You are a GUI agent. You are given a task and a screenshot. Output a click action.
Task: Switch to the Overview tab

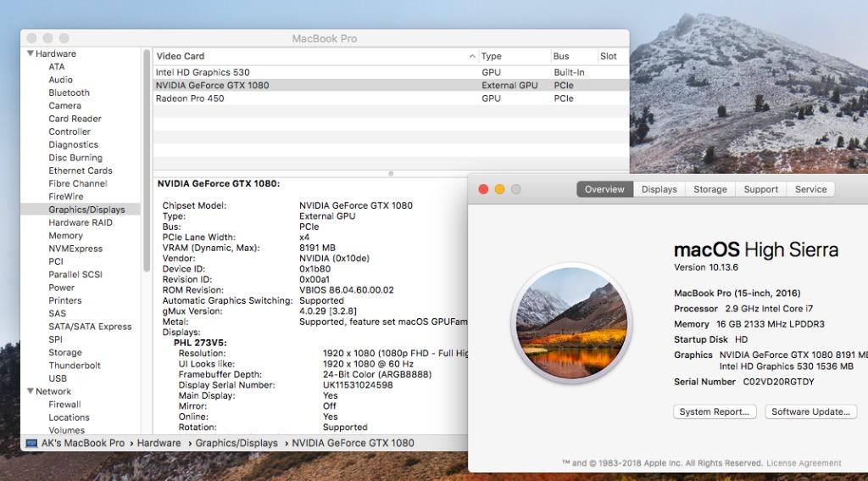[604, 189]
